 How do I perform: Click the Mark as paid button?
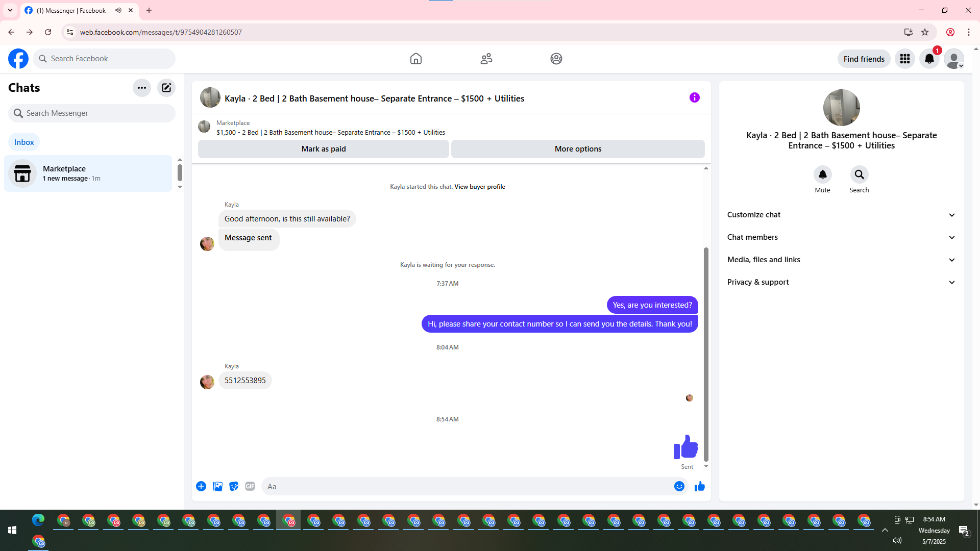click(323, 149)
